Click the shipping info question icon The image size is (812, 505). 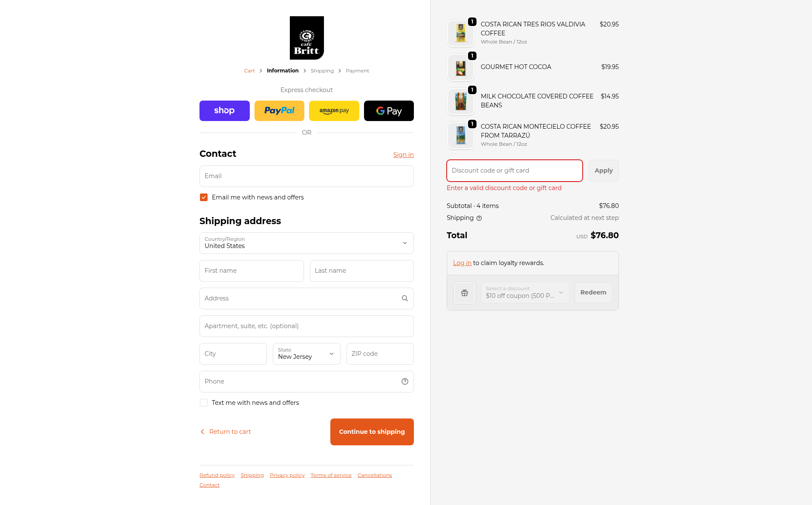[x=479, y=218]
